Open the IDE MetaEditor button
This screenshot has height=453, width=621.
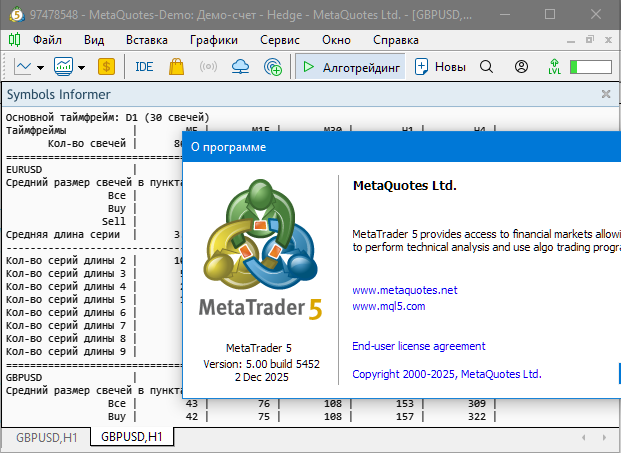pos(144,67)
